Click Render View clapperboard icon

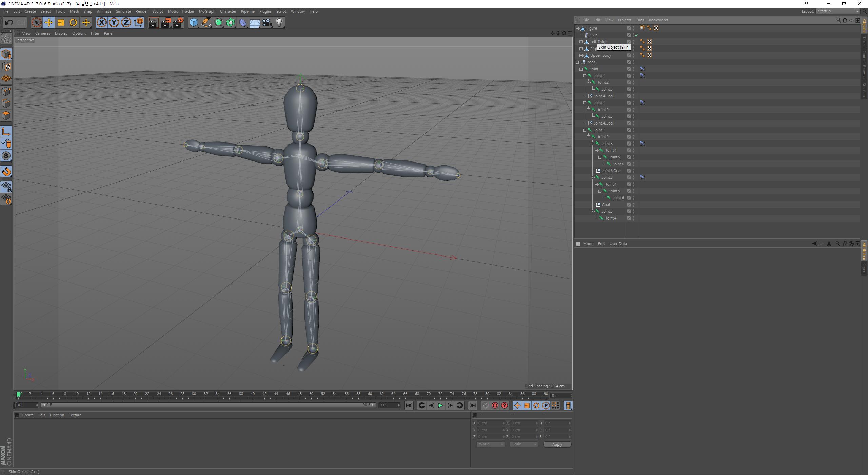[153, 23]
